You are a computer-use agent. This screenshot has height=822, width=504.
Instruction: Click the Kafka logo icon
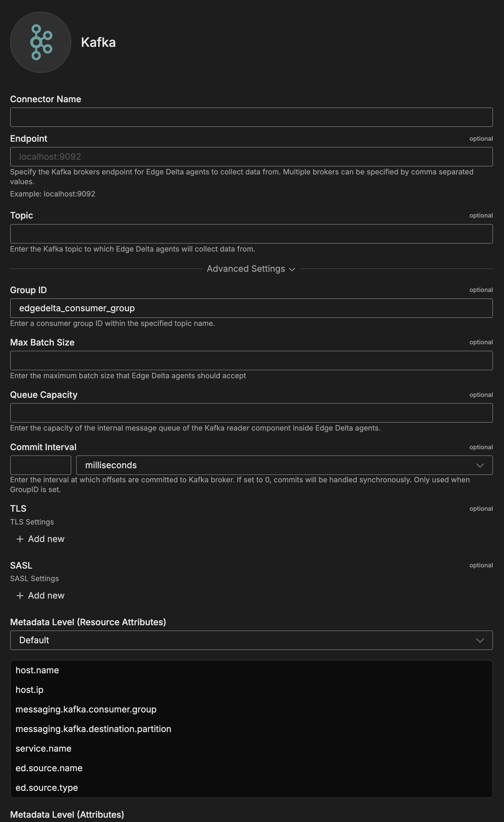[x=41, y=42]
